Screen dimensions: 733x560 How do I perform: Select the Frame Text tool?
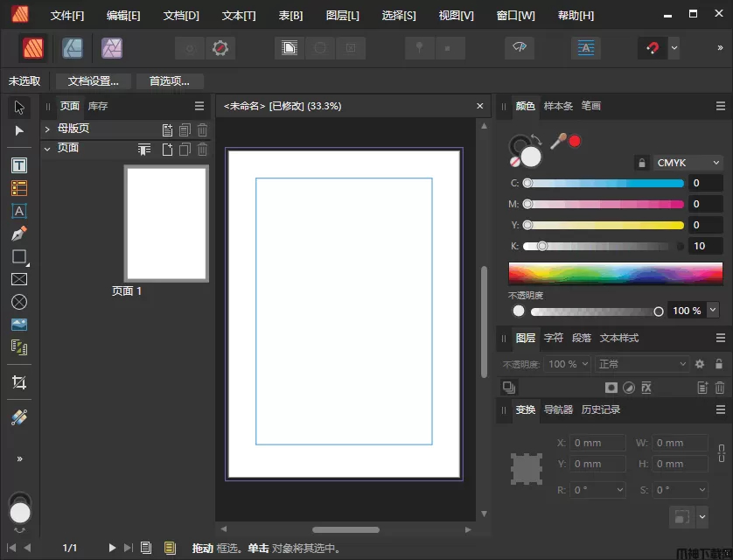(x=19, y=165)
